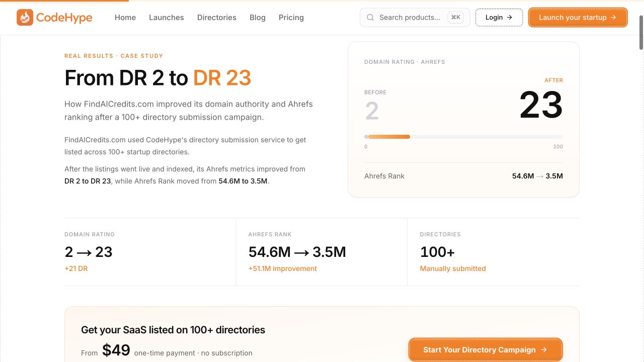Click the 'From DR 2 to DR 23' heading
This screenshot has width=644, height=362.
(157, 78)
